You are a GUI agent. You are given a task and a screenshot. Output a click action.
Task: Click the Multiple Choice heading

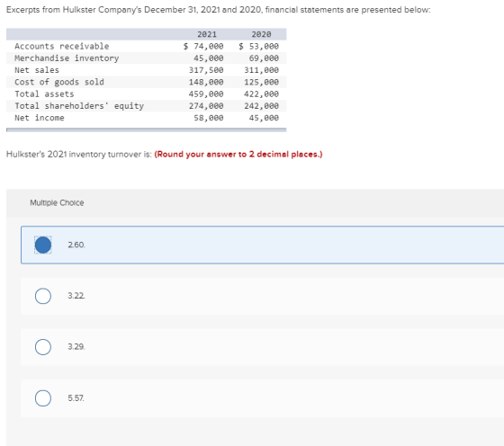pyautogui.click(x=57, y=202)
